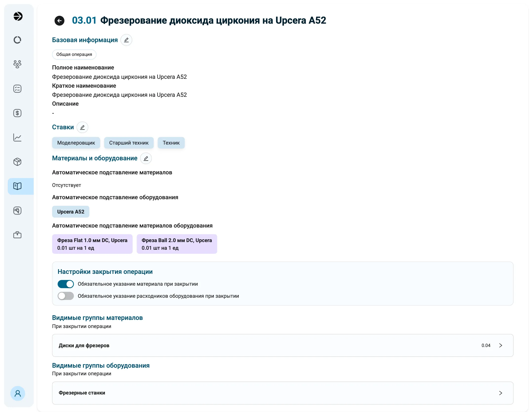Image resolution: width=532 pixels, height=412 pixels.
Task: Expand the Диски для фрезеров chevron
Action: click(500, 346)
